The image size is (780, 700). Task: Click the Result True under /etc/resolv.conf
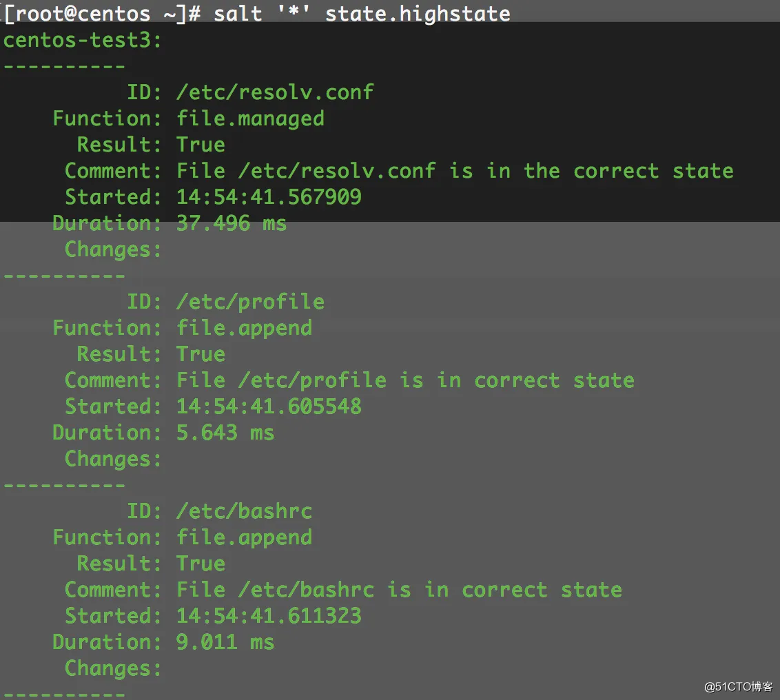point(201,144)
